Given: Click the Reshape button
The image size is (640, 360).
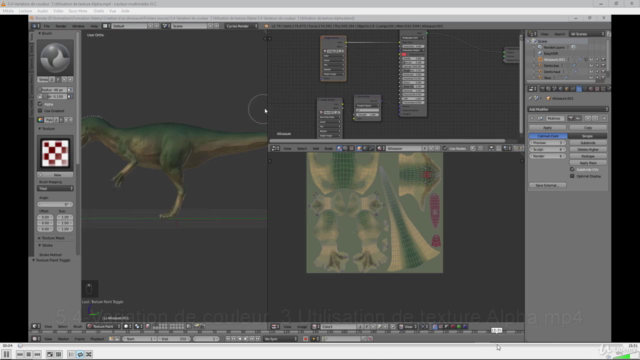Looking at the screenshot, I should (588, 156).
